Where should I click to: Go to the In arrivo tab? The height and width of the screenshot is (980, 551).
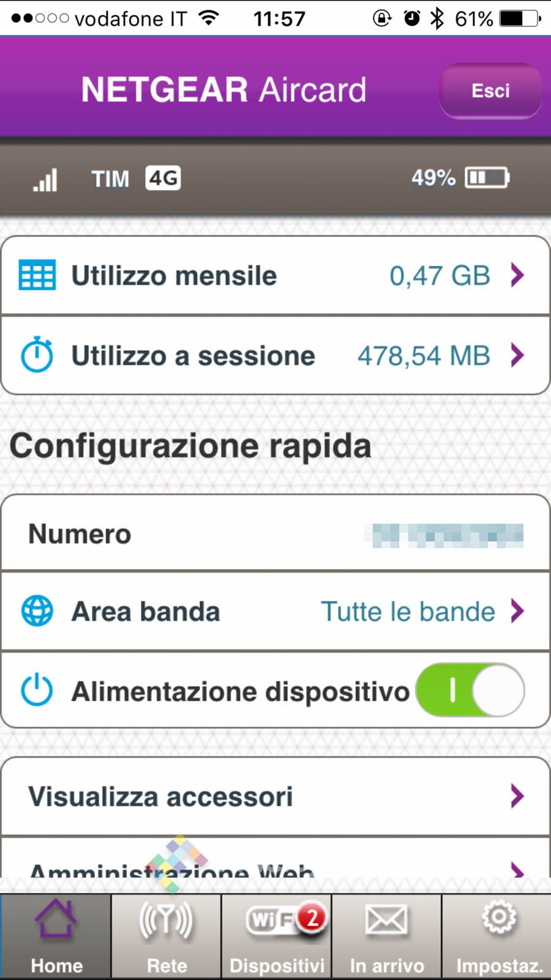[x=387, y=936]
